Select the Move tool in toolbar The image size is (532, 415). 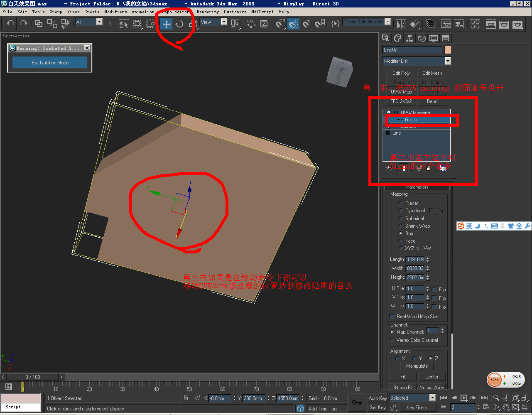(167, 24)
